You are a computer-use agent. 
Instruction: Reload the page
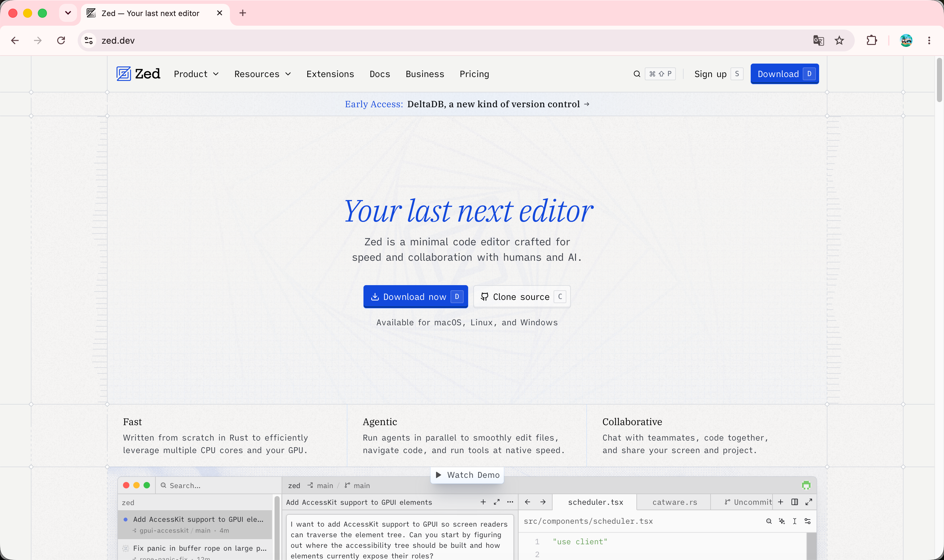point(61,40)
